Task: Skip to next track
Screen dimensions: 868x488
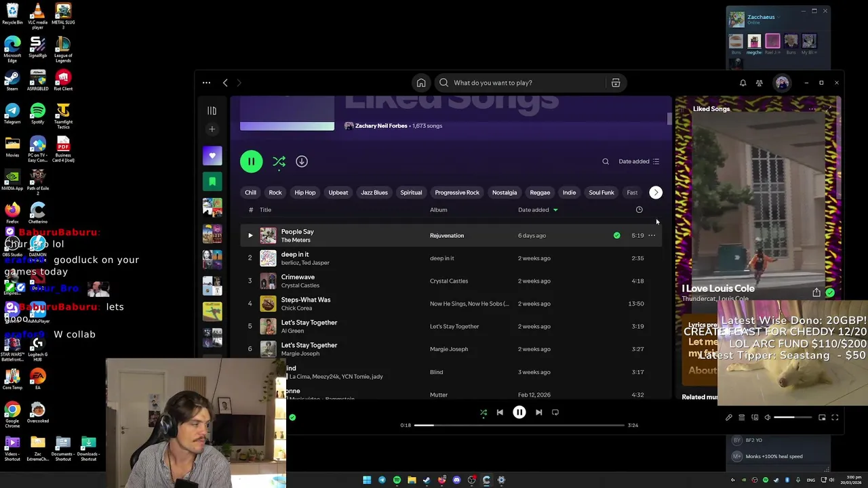Action: coord(539,412)
